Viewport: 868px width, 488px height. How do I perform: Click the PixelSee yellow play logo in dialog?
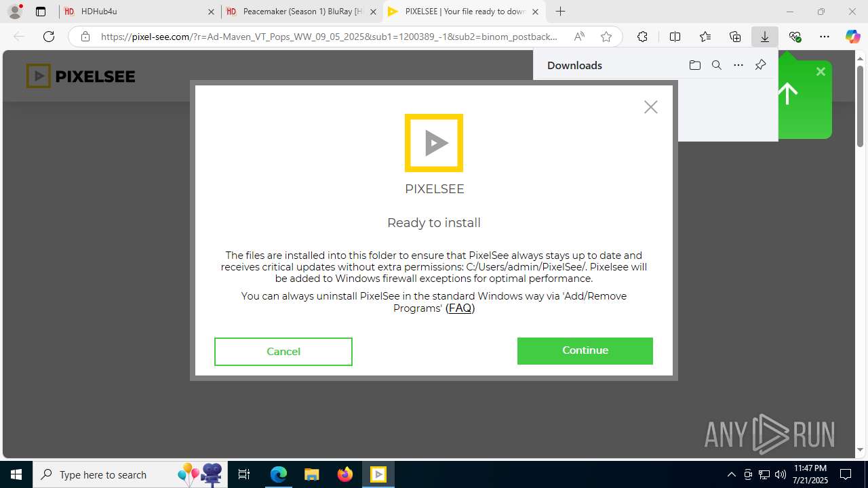pos(434,143)
